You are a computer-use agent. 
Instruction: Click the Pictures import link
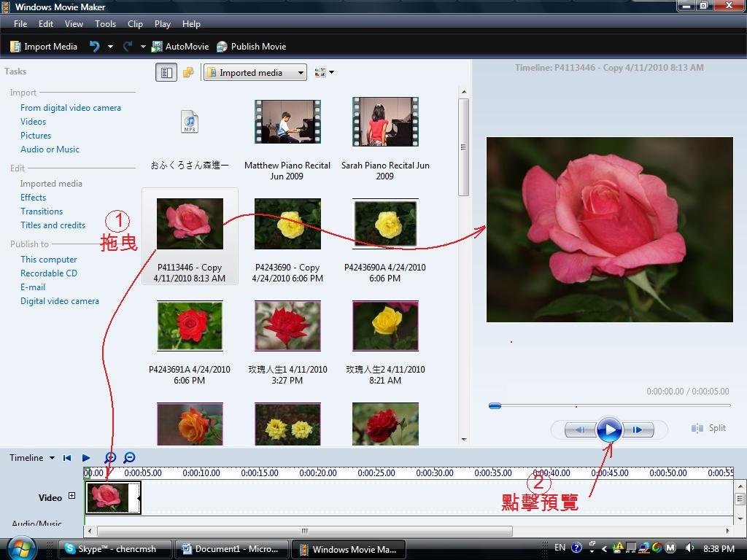(36, 135)
